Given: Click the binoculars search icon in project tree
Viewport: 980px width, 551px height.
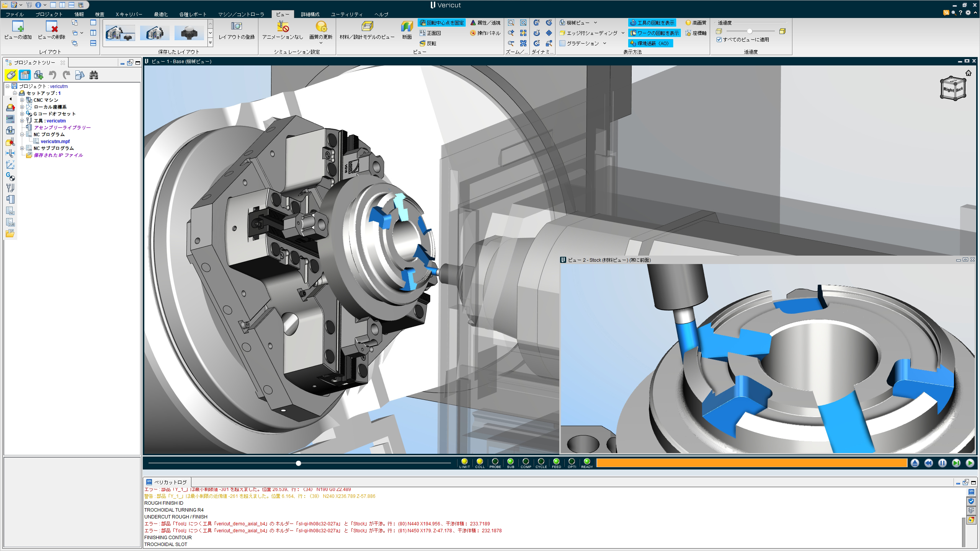Looking at the screenshot, I should [94, 75].
